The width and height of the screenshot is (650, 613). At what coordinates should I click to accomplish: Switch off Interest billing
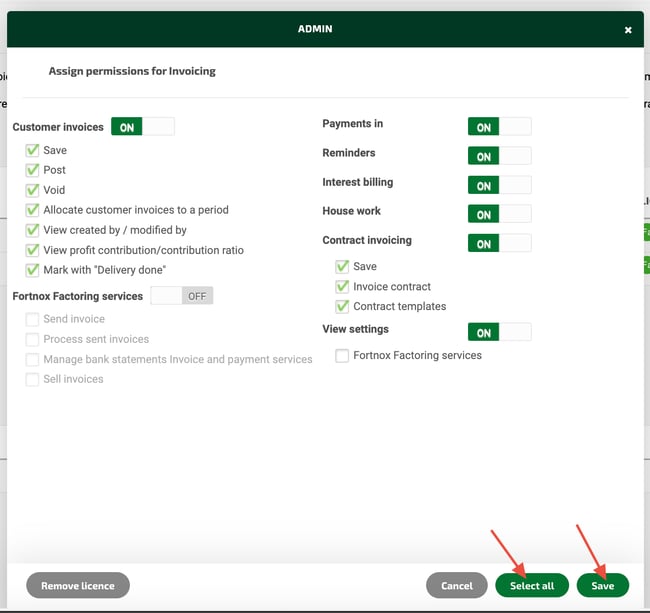tap(499, 185)
